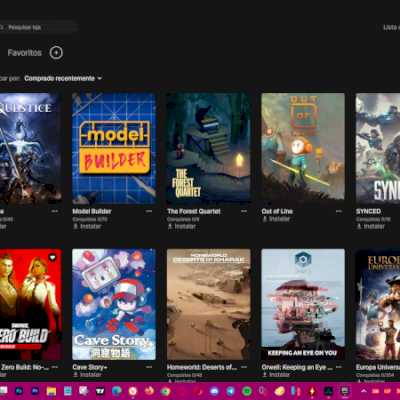Click the Model Builder title text
This screenshot has width=400, height=400.
point(92,211)
